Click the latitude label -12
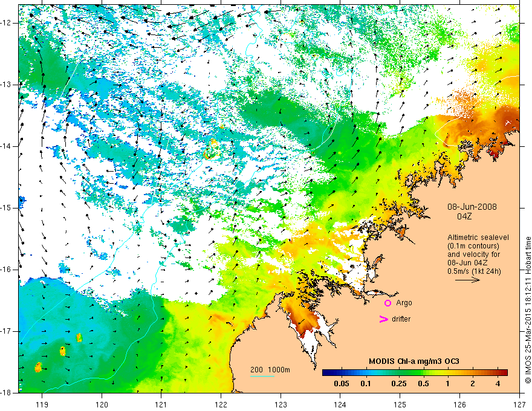This screenshot has height=411, width=532. pyautogui.click(x=6, y=23)
